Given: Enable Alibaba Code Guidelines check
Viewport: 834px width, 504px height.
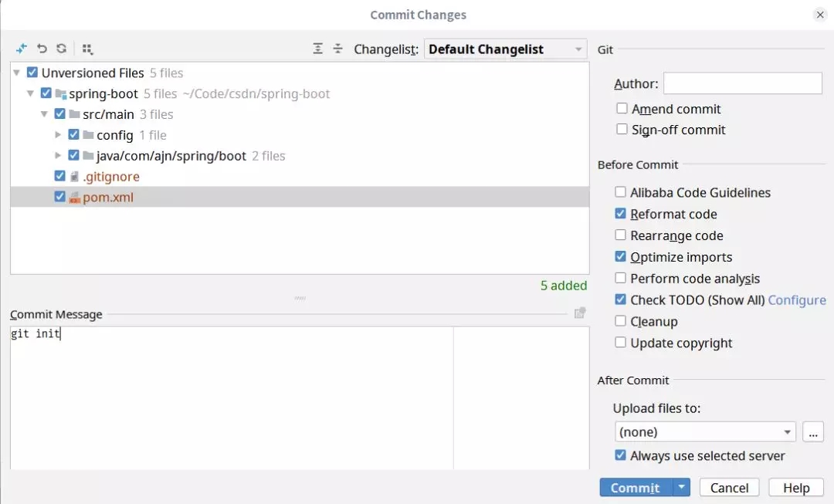Looking at the screenshot, I should (x=620, y=192).
